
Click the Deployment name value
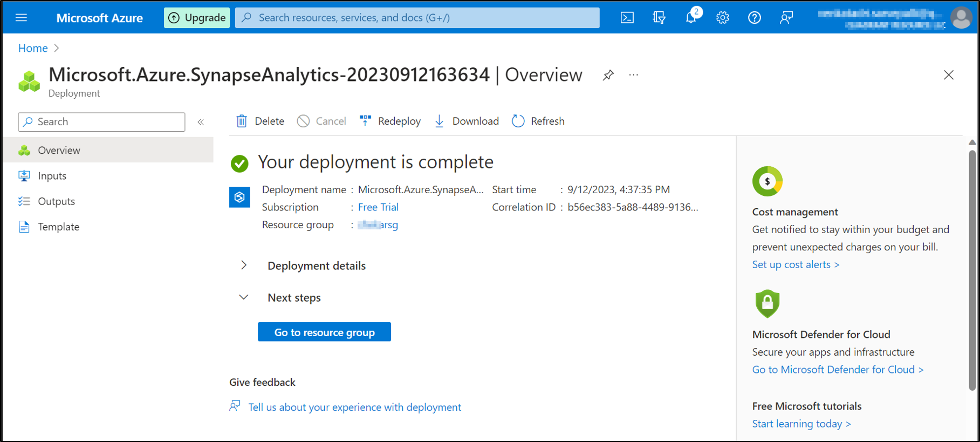[x=421, y=189]
